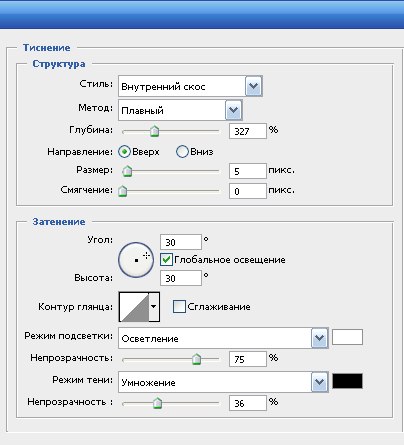Click the Смягчение slider handle
This screenshot has height=445, width=404.
(x=123, y=191)
